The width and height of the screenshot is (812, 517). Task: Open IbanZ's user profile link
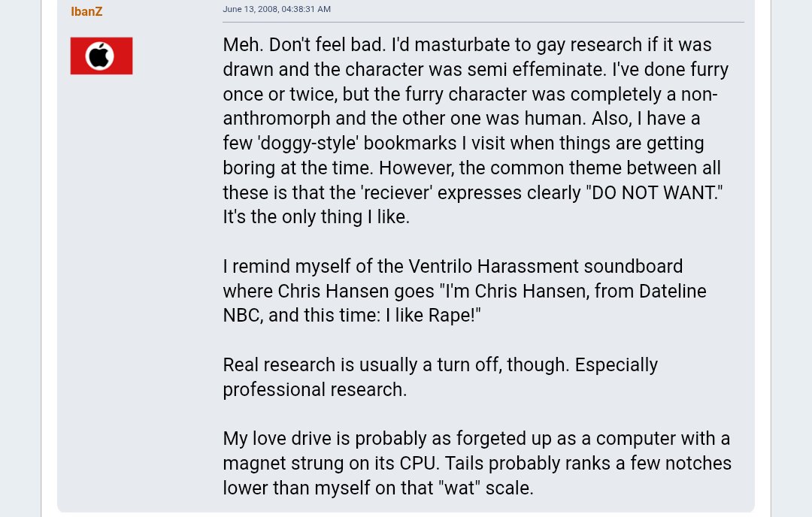click(x=86, y=11)
